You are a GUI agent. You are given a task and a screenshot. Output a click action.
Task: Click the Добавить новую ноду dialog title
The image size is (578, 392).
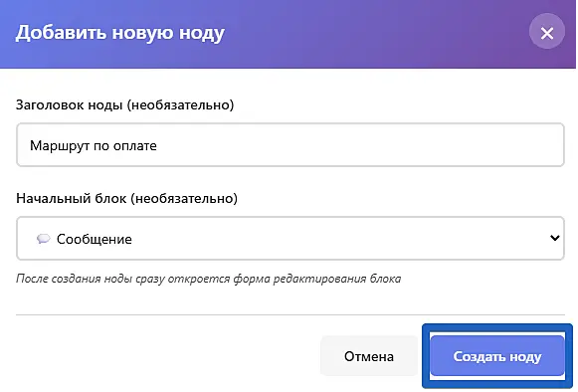119,33
